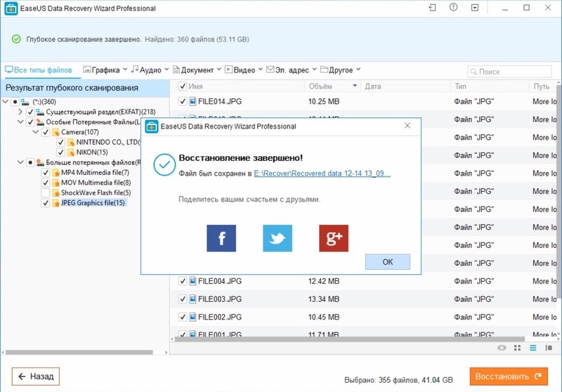The image size is (562, 392).
Task: Open the recovered data folder link
Action: point(322,173)
